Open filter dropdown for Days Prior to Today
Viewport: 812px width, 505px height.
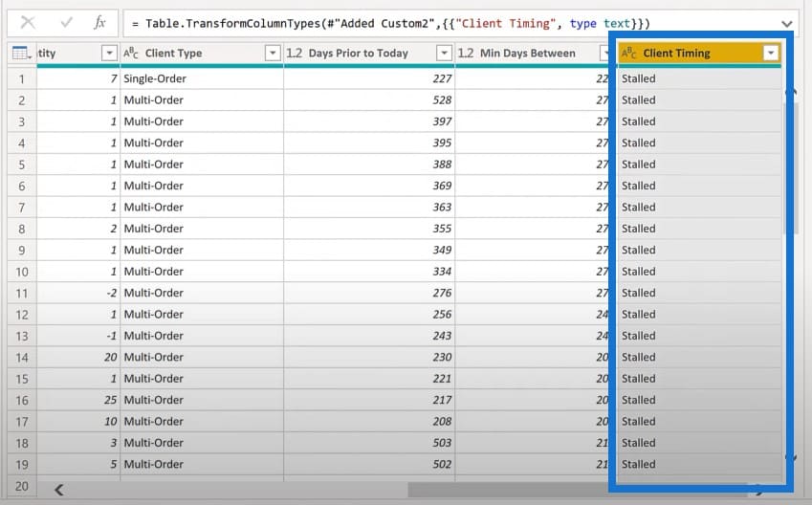pyautogui.click(x=444, y=53)
